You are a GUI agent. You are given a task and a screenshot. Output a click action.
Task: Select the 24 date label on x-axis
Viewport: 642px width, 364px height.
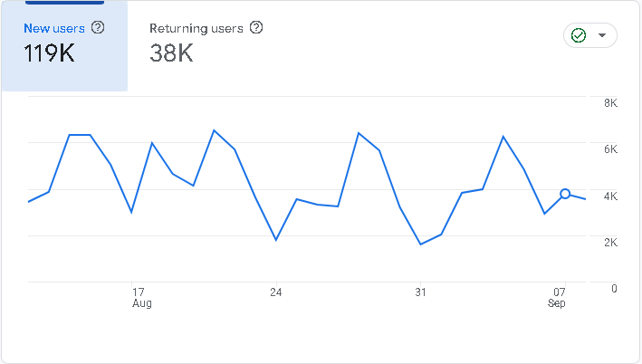276,292
